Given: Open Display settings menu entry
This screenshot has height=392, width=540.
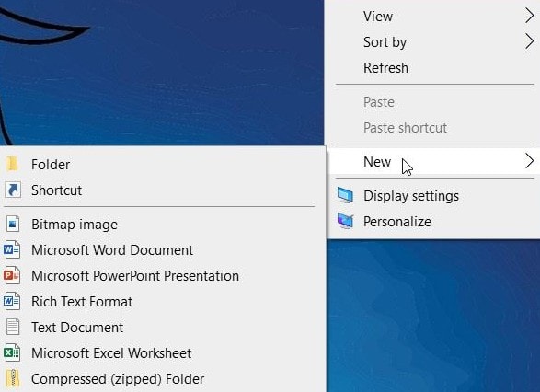Looking at the screenshot, I should (x=434, y=195).
